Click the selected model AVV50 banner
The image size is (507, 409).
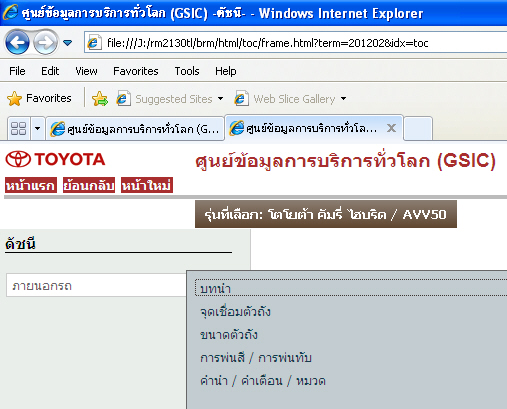pos(326,214)
